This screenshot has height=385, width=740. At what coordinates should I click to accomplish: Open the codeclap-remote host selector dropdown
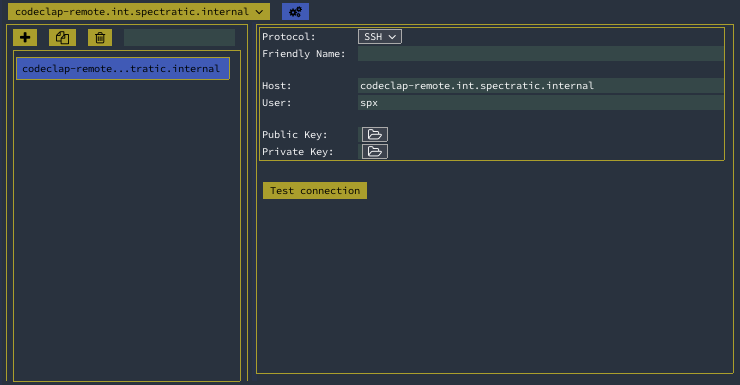click(139, 12)
